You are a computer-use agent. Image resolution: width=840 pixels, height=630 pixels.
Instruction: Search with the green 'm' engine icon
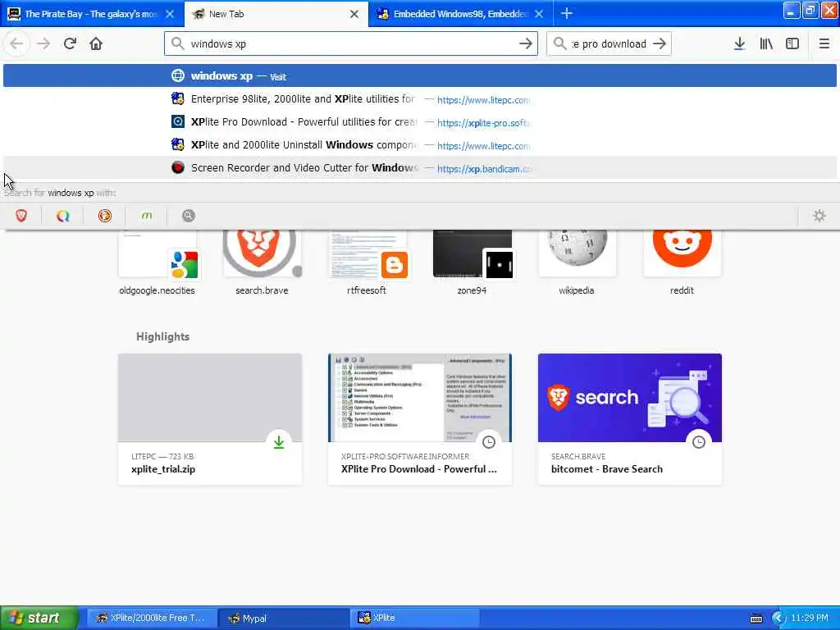[x=147, y=216]
